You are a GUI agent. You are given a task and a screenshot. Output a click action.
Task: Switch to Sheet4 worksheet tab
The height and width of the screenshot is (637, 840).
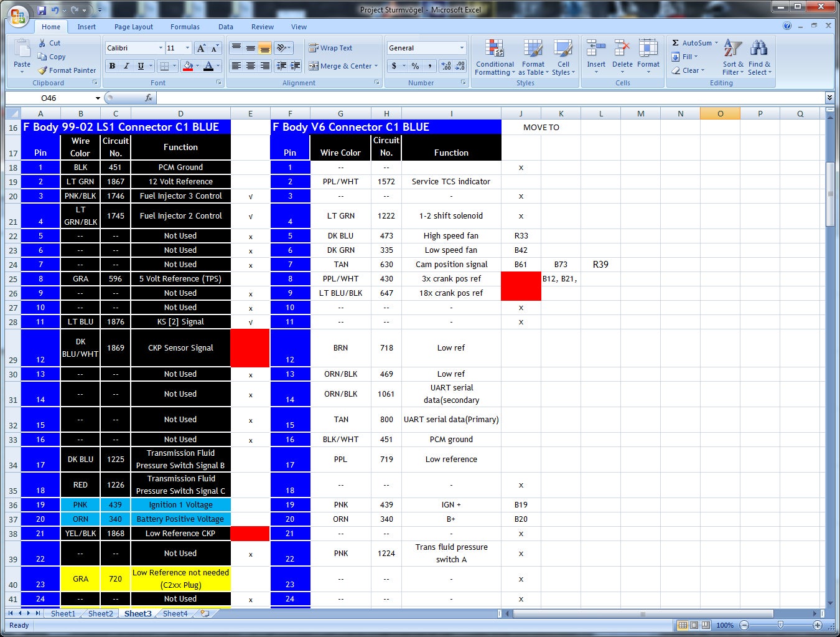(175, 613)
